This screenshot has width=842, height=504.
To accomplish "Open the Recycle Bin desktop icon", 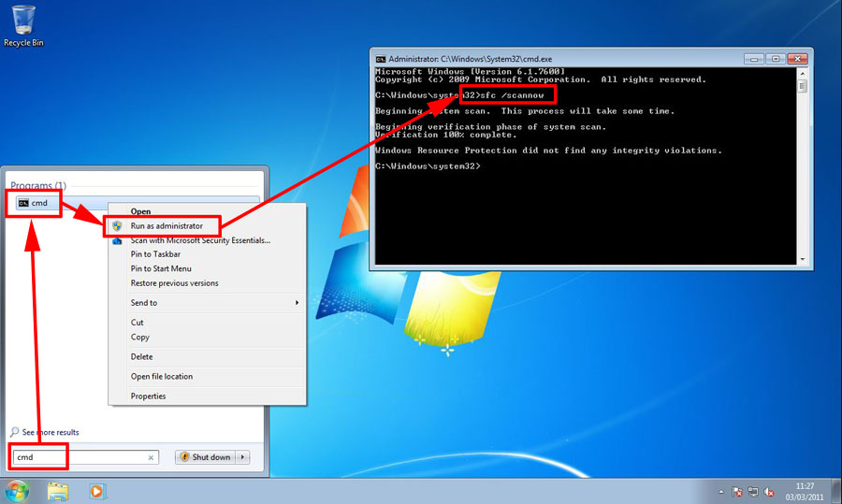I will pos(23,26).
